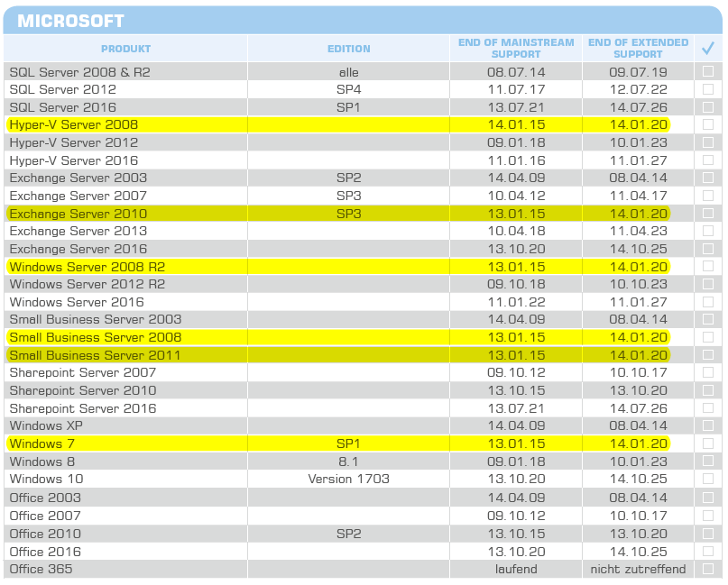Select the Small Business Server 2003 name
The height and width of the screenshot is (585, 728).
click(x=96, y=319)
